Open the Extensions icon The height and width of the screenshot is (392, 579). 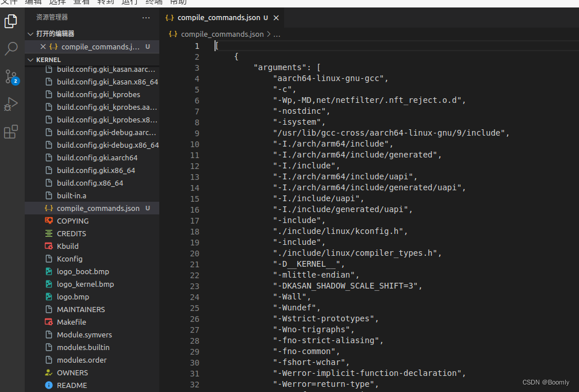pos(11,132)
